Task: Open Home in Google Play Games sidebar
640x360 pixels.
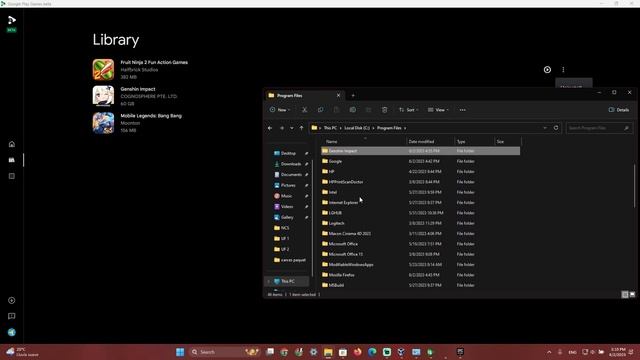Action: click(x=12, y=144)
